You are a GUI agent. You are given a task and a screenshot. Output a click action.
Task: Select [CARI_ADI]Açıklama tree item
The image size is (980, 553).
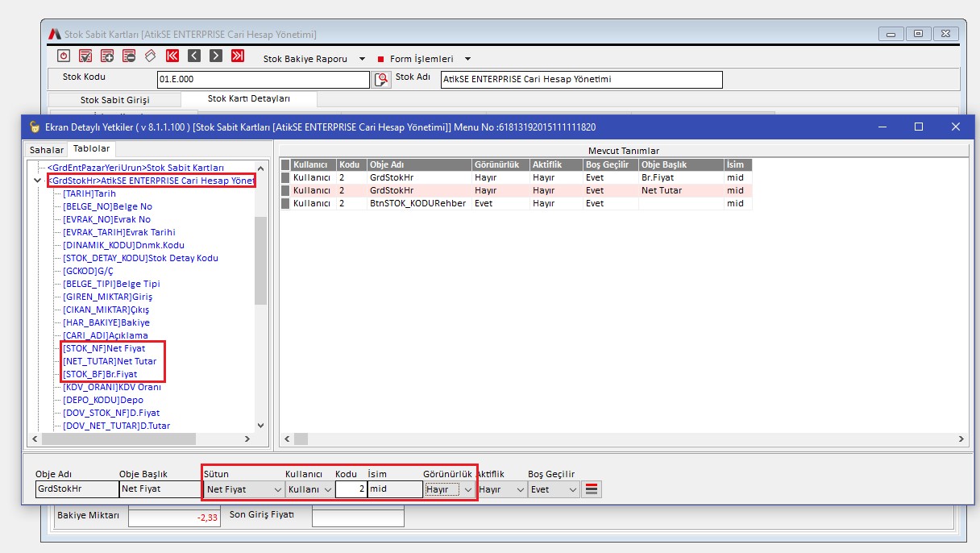point(105,335)
